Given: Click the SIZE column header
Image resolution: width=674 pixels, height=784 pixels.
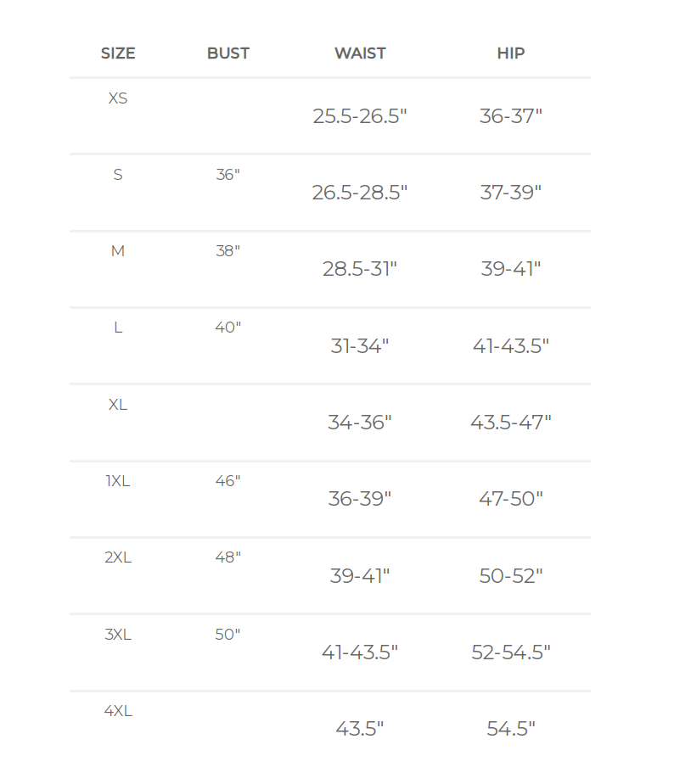Looking at the screenshot, I should click(x=118, y=53).
